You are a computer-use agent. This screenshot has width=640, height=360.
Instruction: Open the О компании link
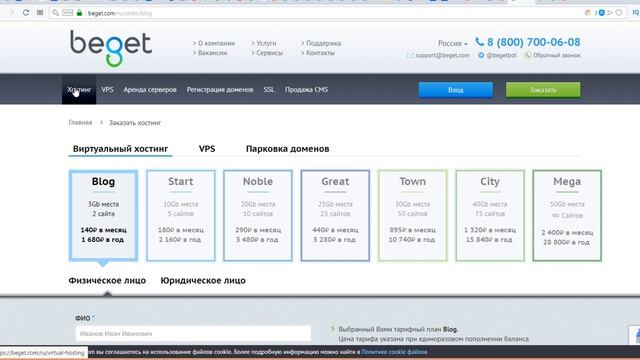coord(216,43)
